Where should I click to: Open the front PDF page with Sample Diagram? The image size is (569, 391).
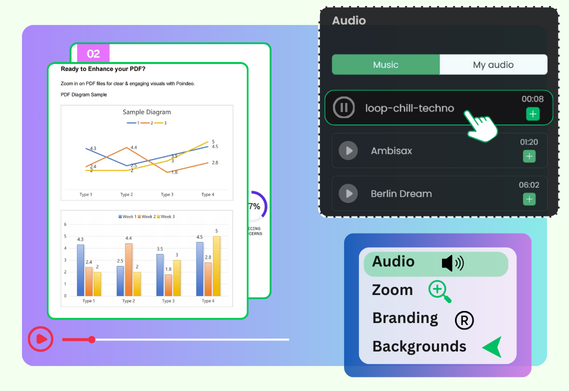pyautogui.click(x=148, y=191)
